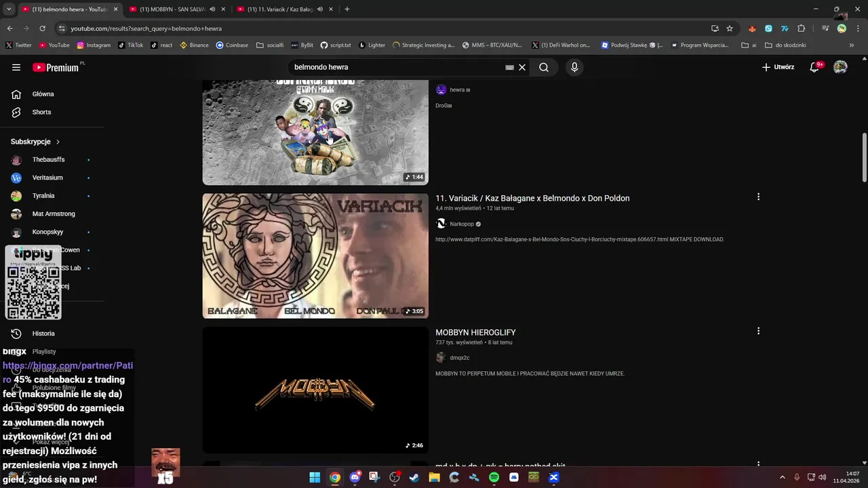
Task: Open the do skodzinki bookmarks folder
Action: (x=785, y=45)
